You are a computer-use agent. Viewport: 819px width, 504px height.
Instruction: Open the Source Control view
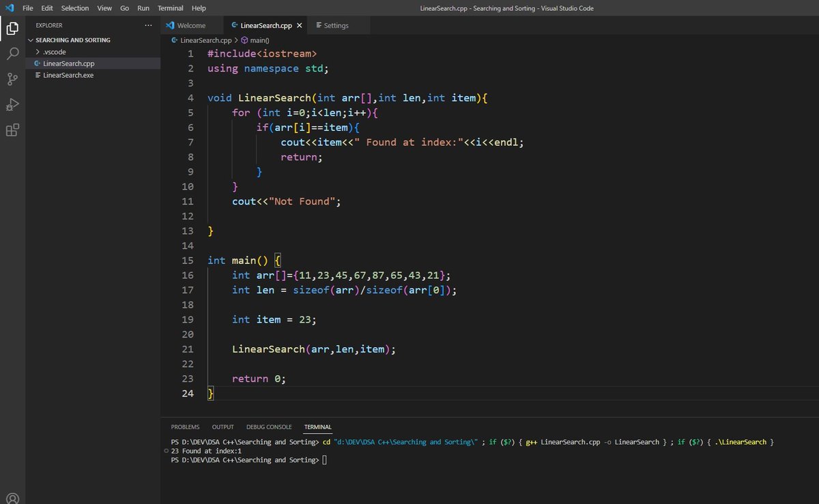click(x=12, y=79)
